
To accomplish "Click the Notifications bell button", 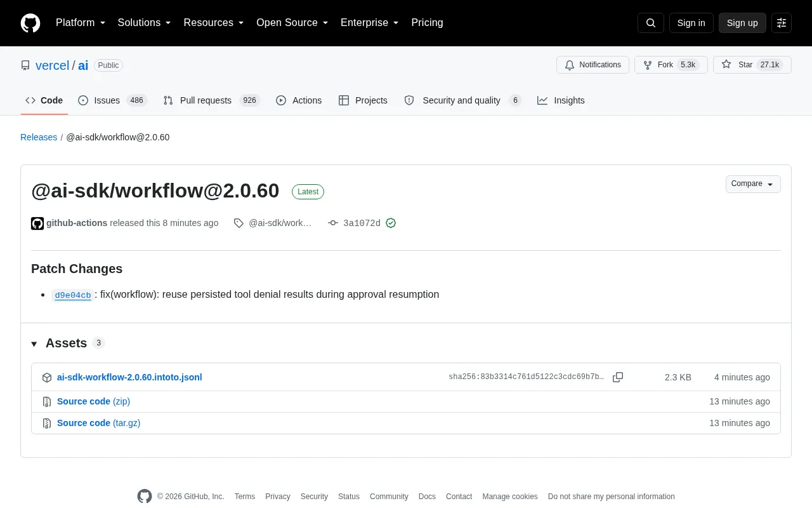I will (593, 65).
